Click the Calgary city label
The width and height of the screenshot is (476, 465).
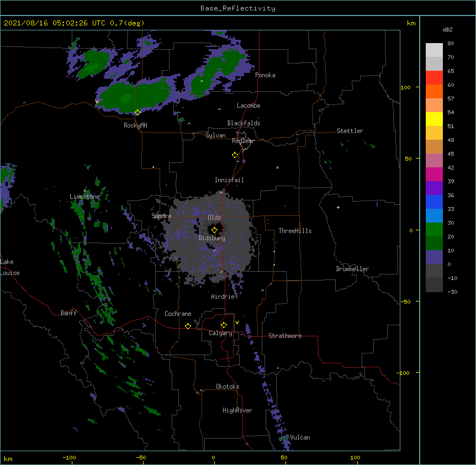point(220,333)
